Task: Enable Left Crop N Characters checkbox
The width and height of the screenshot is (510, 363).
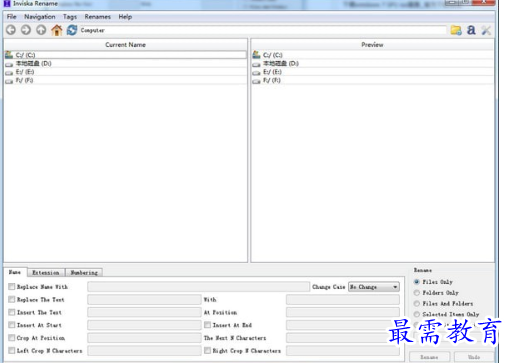Action: click(x=12, y=351)
